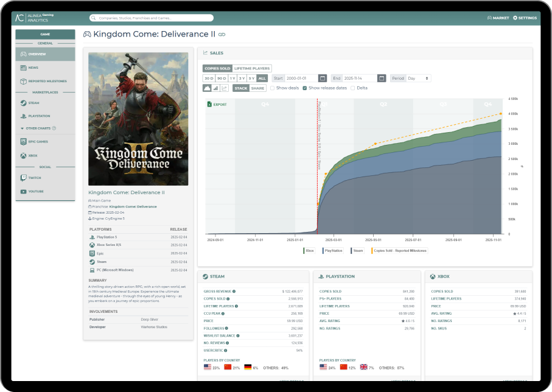Image resolution: width=552 pixels, height=392 pixels.
Task: Open the Start date calendar picker
Action: 323,78
